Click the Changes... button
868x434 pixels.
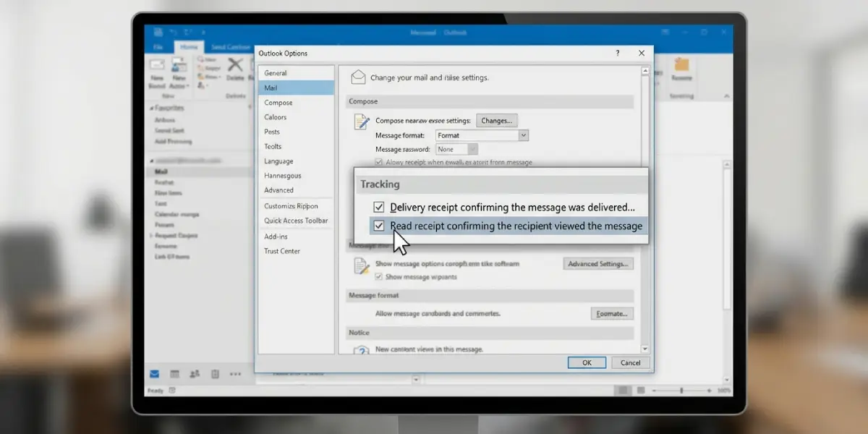(x=496, y=121)
